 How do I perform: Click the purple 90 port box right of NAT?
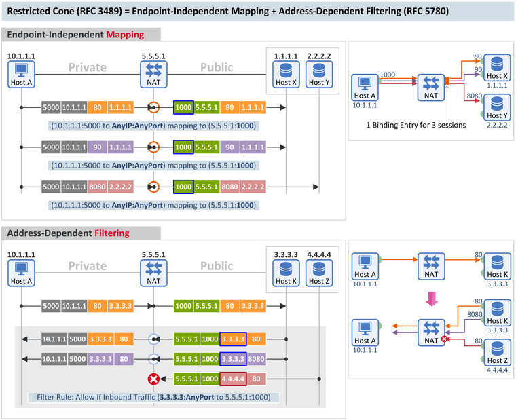(x=229, y=147)
